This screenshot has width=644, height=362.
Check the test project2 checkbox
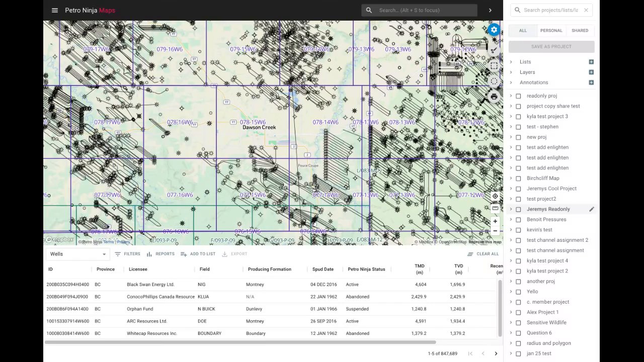coord(518,199)
